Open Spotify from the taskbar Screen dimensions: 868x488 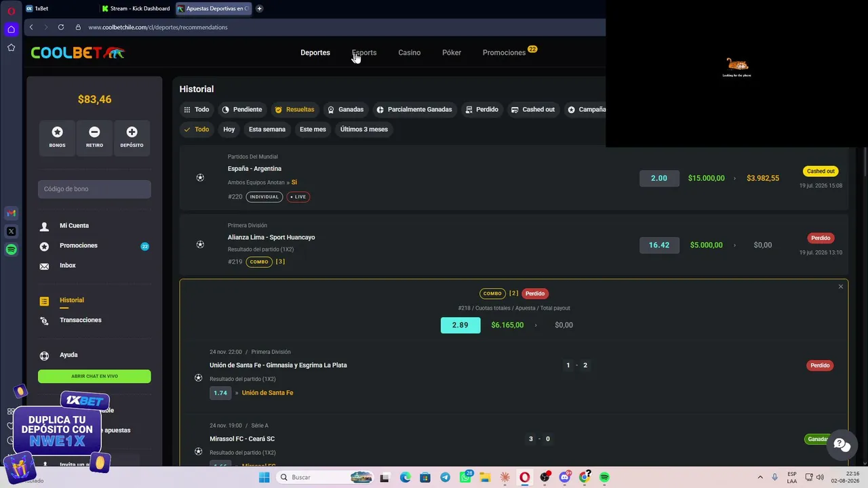point(604,477)
